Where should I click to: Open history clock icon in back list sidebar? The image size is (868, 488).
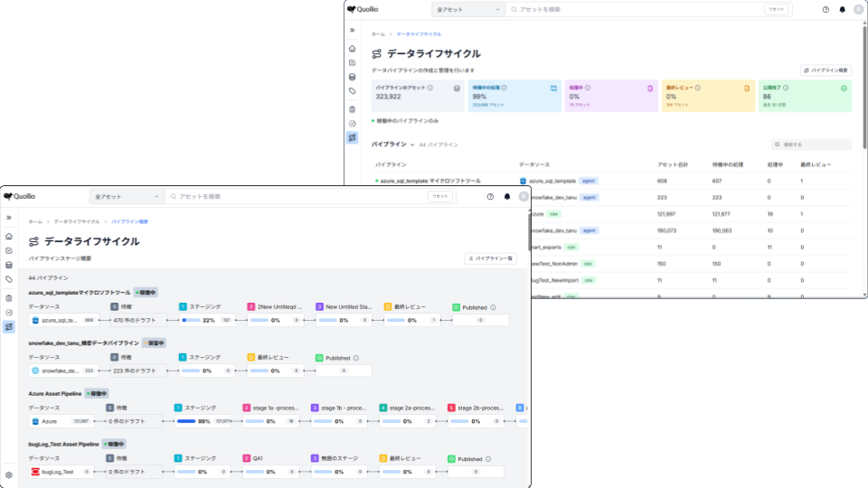352,124
